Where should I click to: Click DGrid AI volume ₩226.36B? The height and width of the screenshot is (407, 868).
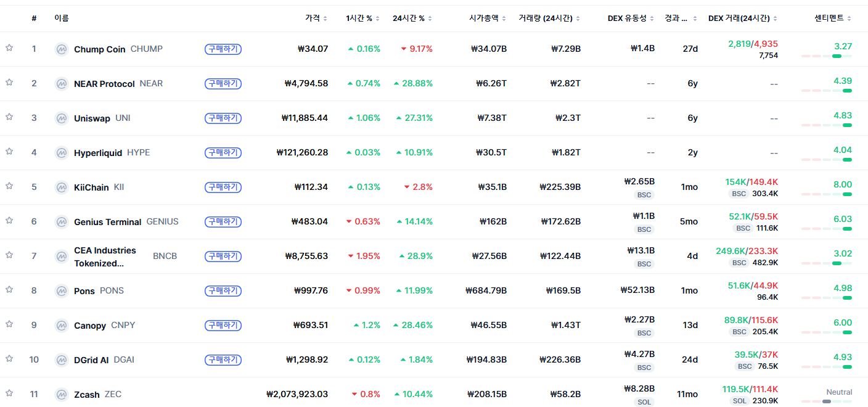click(x=560, y=360)
